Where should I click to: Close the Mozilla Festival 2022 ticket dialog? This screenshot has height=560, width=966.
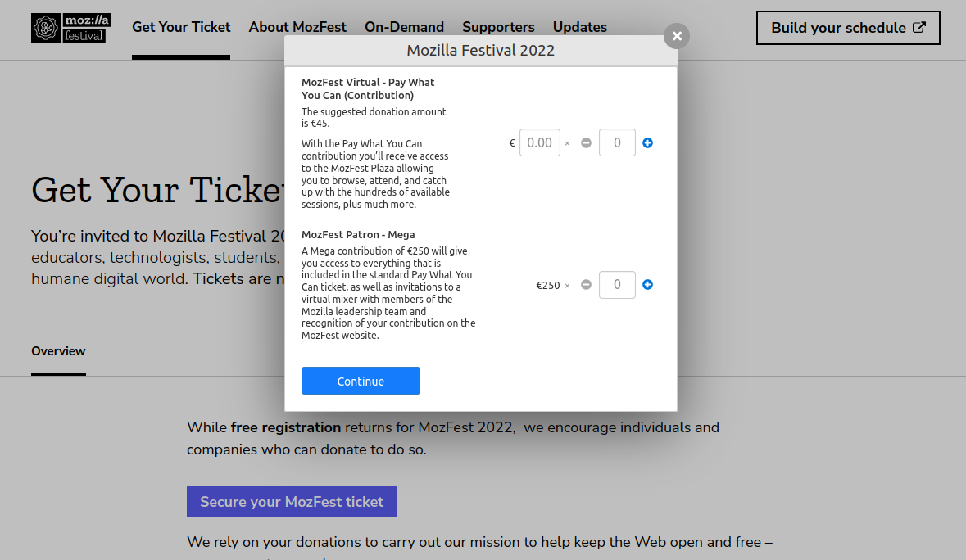677,36
